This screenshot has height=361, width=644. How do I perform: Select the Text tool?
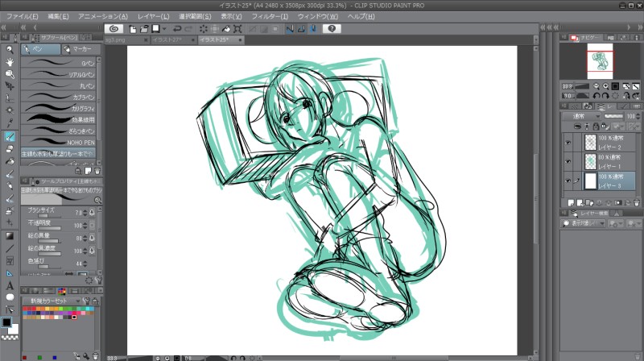click(x=10, y=285)
